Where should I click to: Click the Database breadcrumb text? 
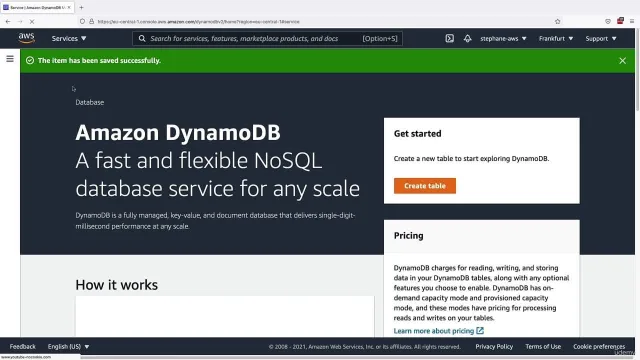89,102
